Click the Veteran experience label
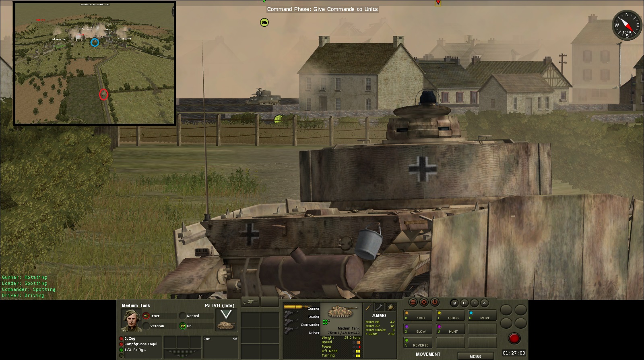This screenshot has width=644, height=361. [x=157, y=326]
